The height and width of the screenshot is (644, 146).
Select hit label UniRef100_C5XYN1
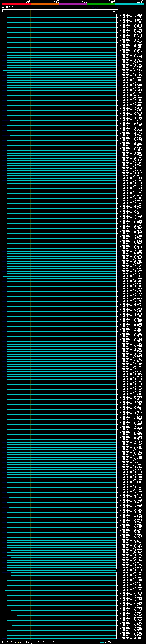131,47
